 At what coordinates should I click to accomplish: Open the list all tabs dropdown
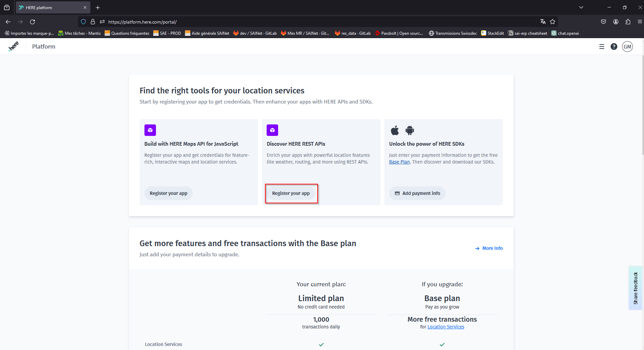(581, 7)
